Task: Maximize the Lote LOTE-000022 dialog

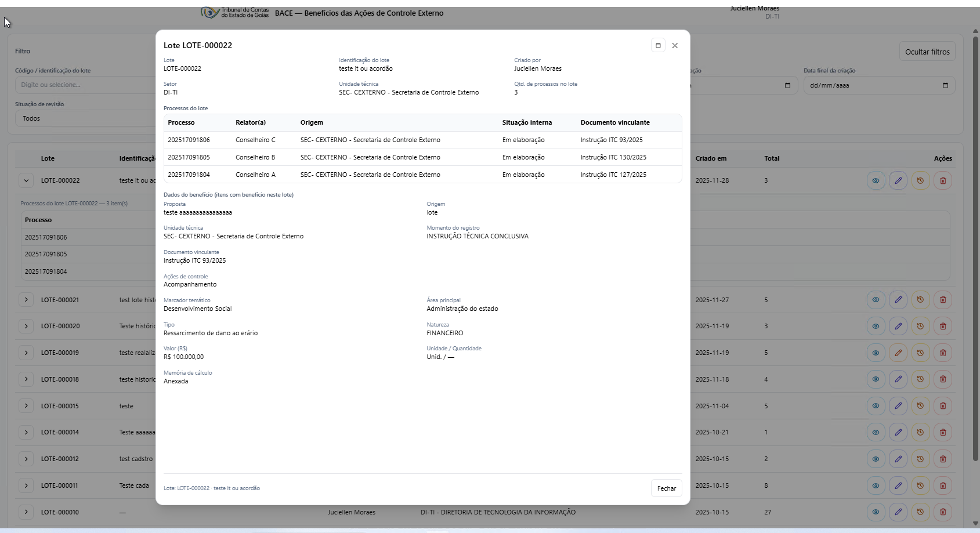Action: click(x=658, y=45)
